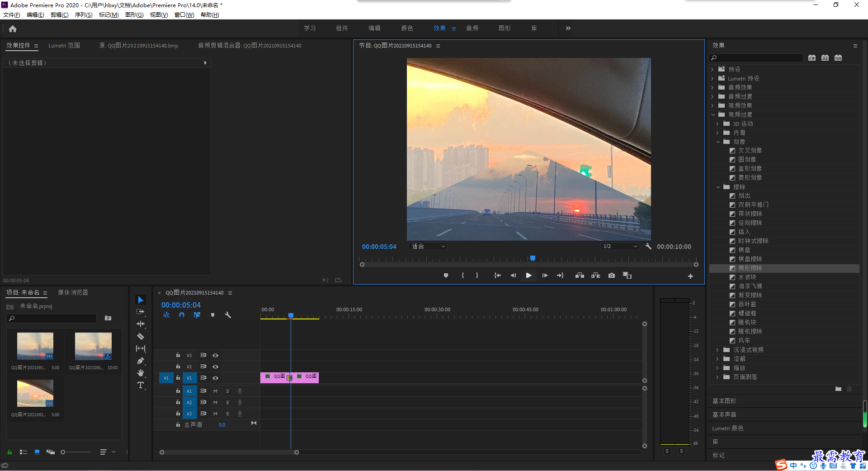Click the Extract button
The image size is (868, 471).
pos(595,276)
